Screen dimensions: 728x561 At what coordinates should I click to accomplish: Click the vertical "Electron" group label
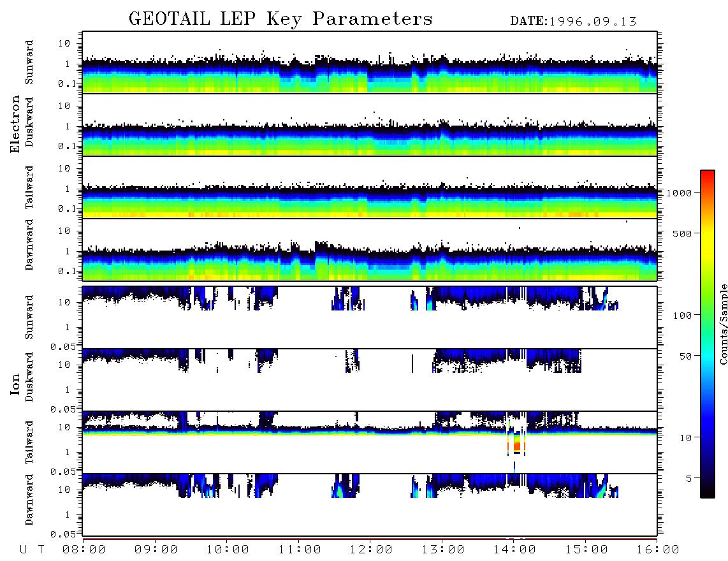[x=15, y=124]
